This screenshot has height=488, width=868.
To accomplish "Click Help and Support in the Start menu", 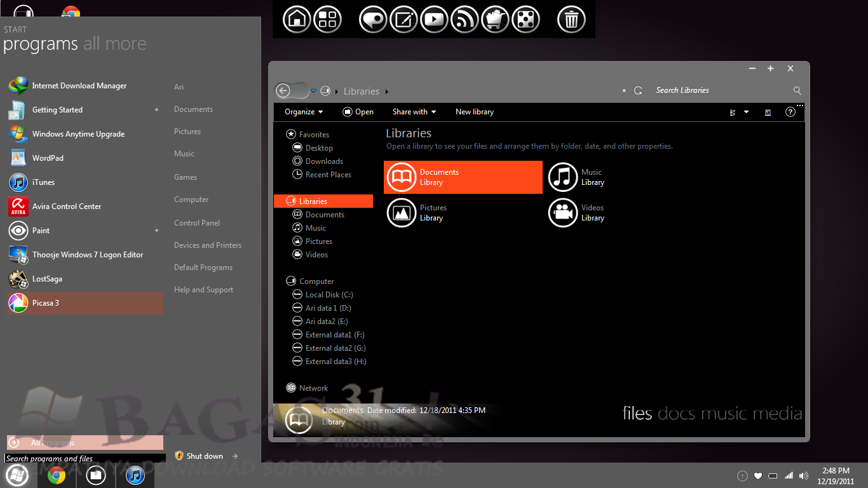I will point(203,289).
